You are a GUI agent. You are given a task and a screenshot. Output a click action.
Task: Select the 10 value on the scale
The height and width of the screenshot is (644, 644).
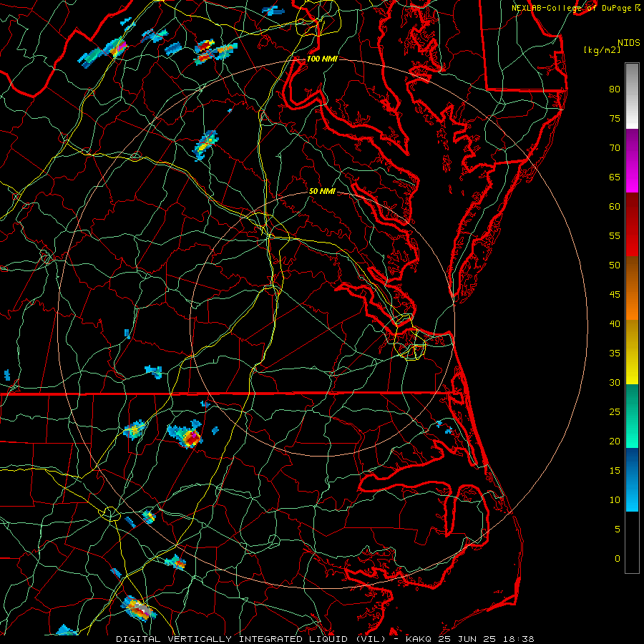point(615,500)
